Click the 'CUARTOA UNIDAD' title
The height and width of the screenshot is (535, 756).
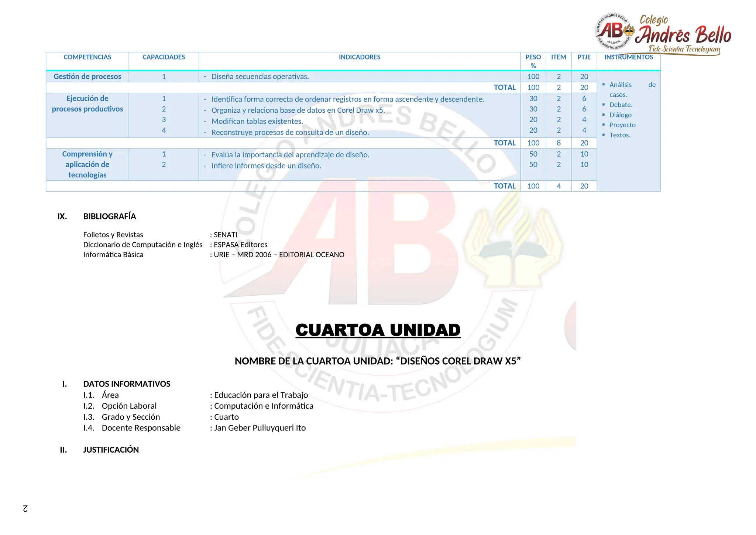378,330
